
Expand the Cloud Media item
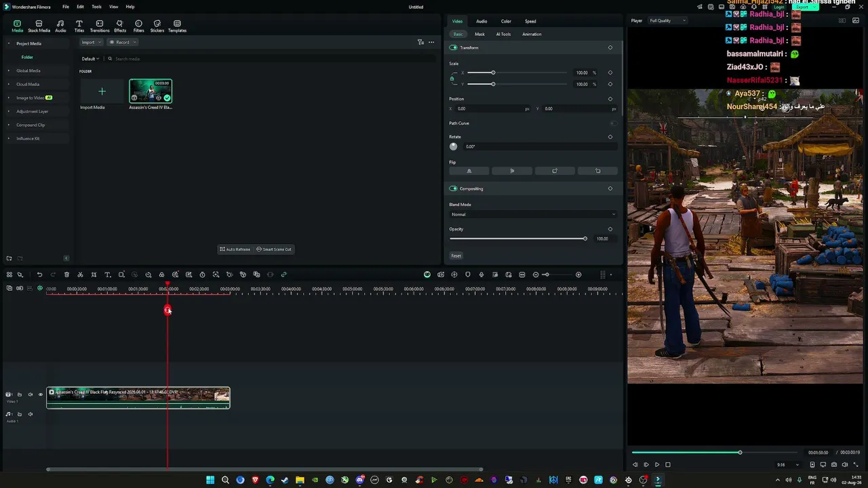[x=9, y=84]
